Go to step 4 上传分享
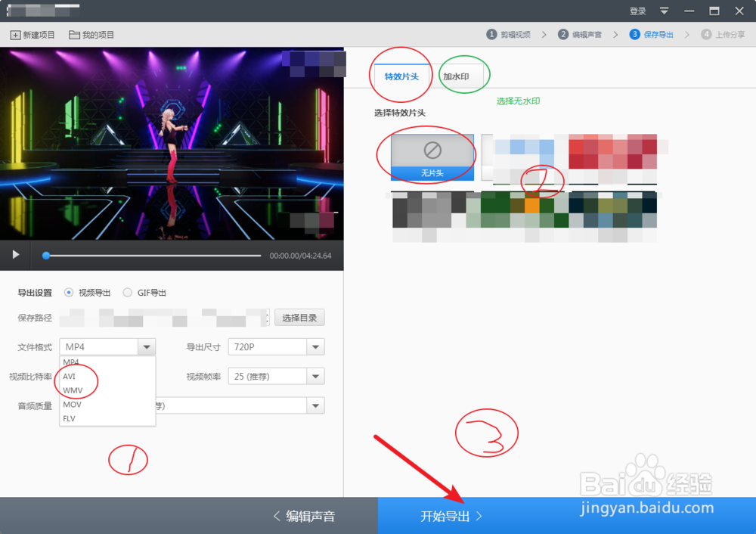Image resolution: width=756 pixels, height=534 pixels. 723,34
